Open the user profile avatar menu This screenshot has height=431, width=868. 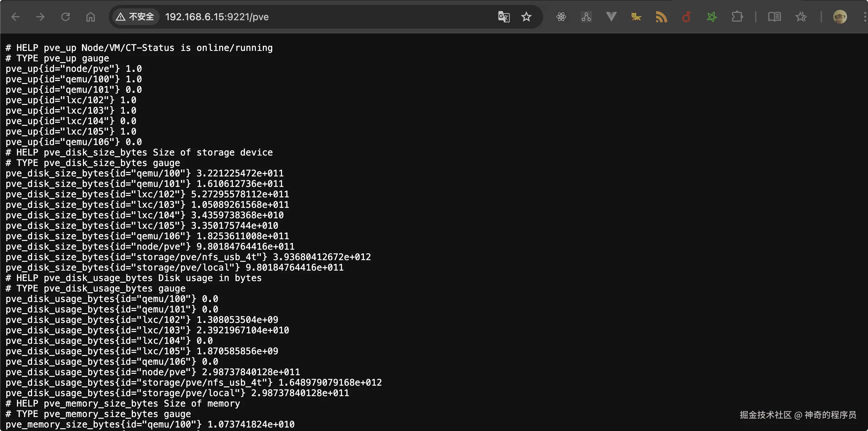coord(840,17)
